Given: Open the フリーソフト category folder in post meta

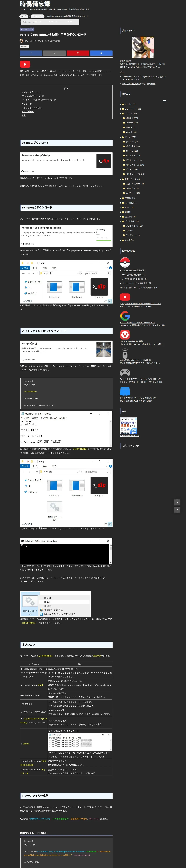Looking at the screenshot, I should click(37, 41).
